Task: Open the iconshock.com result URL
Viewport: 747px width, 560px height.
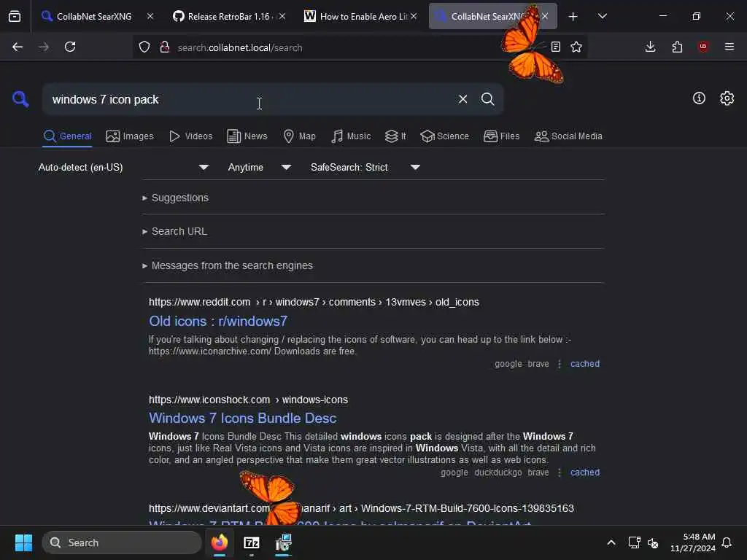Action: [x=248, y=400]
